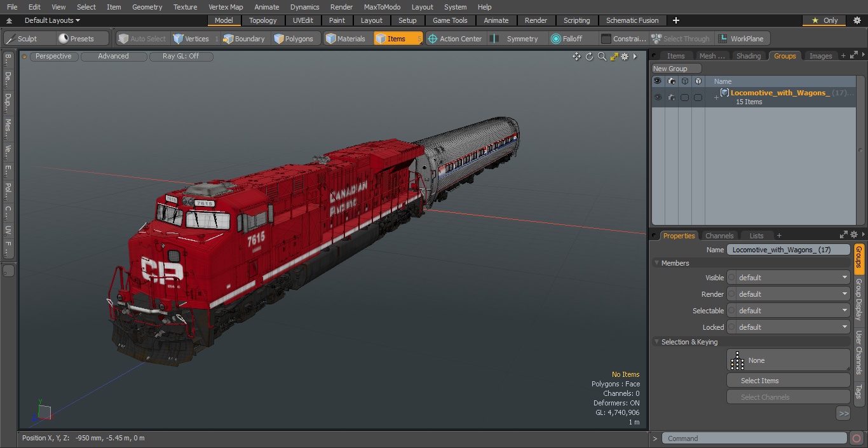The height and width of the screenshot is (448, 868).
Task: Open the Selectable default dropdown
Action: [793, 311]
